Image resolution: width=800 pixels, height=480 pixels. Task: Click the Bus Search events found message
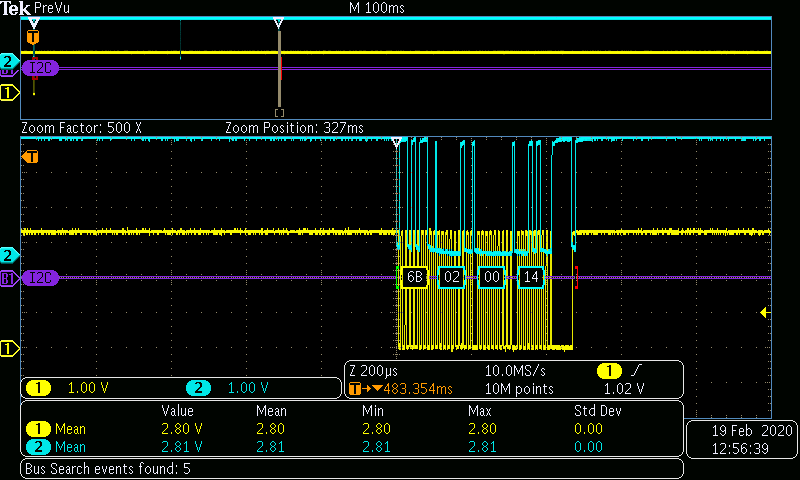coord(108,469)
